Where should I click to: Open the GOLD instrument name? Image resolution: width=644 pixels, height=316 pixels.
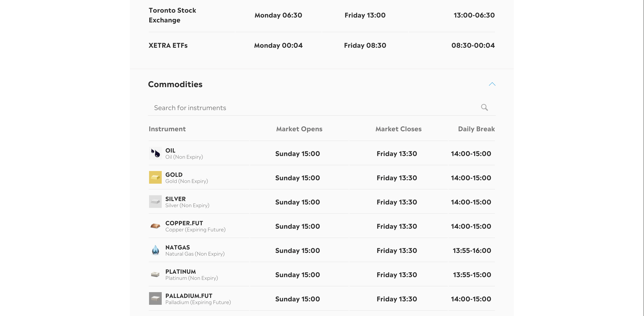tap(174, 175)
